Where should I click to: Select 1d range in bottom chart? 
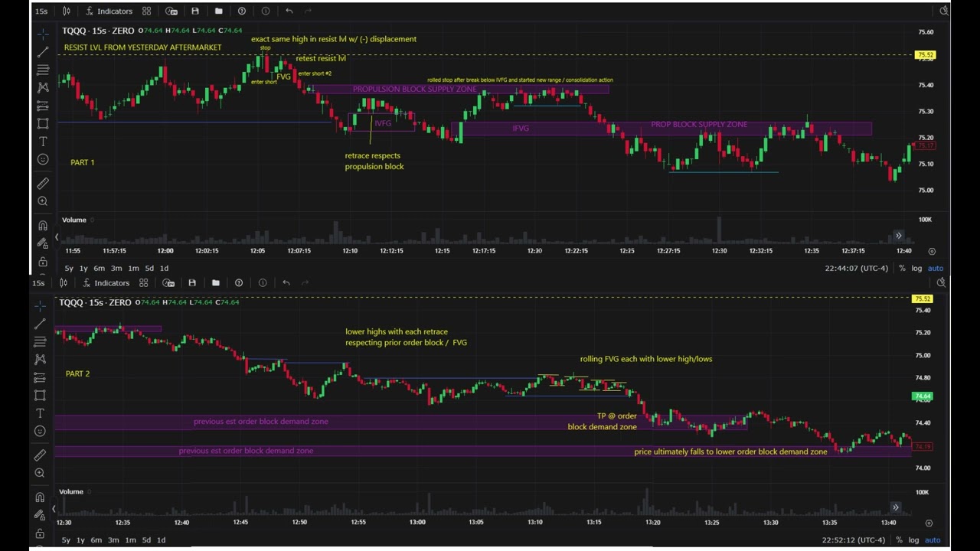[161, 540]
